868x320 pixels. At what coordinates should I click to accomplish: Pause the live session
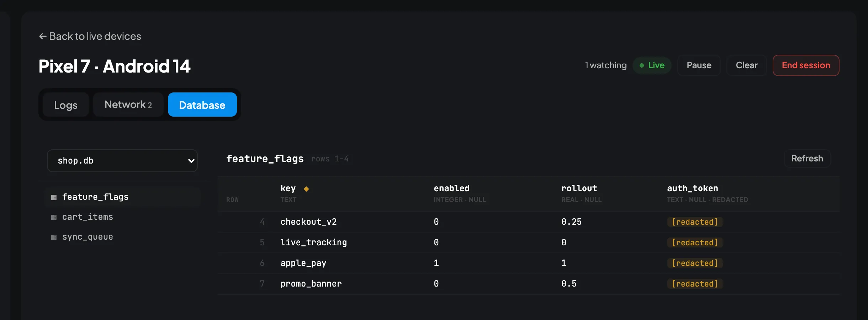pyautogui.click(x=699, y=65)
